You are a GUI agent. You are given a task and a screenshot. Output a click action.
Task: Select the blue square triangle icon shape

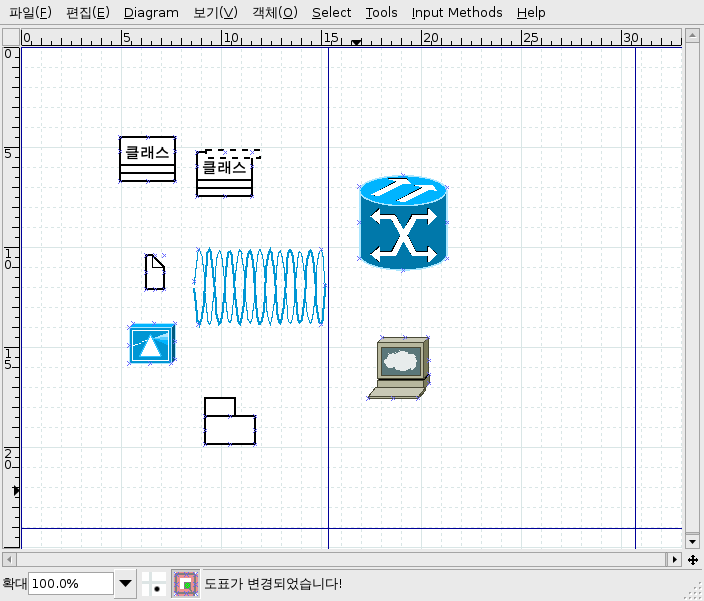(x=152, y=343)
